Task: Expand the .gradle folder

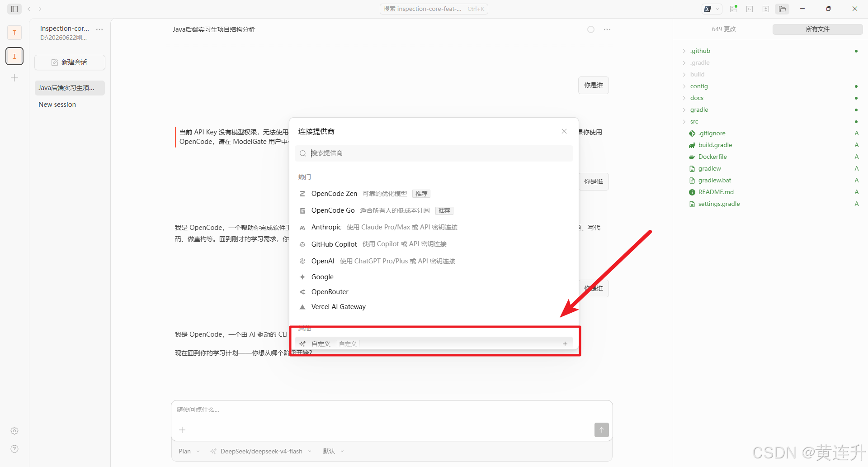Action: click(x=700, y=62)
